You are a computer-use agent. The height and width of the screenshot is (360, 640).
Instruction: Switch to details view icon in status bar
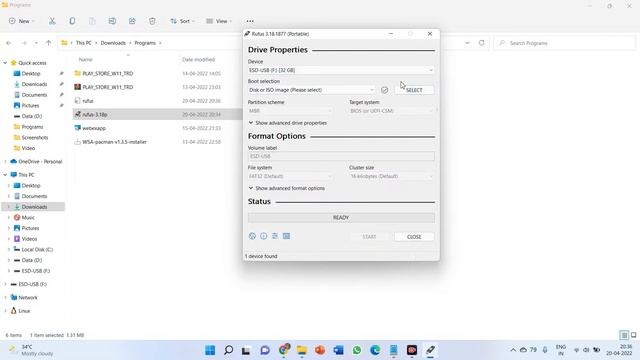[x=624, y=335]
